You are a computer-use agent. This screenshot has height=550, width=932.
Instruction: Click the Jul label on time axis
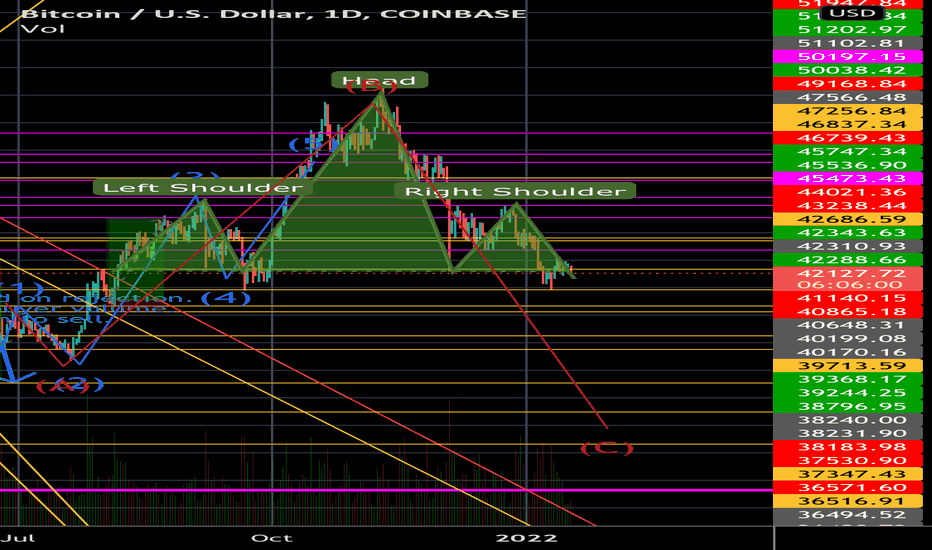pyautogui.click(x=18, y=538)
